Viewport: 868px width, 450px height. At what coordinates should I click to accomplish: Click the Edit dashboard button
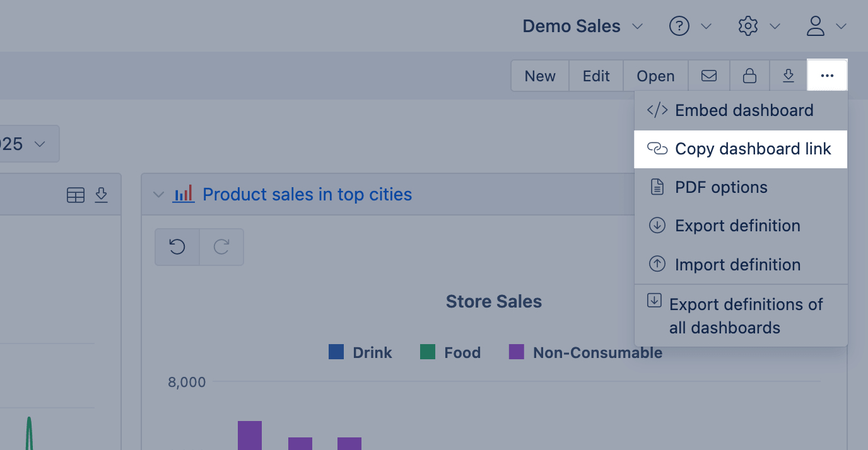tap(596, 76)
